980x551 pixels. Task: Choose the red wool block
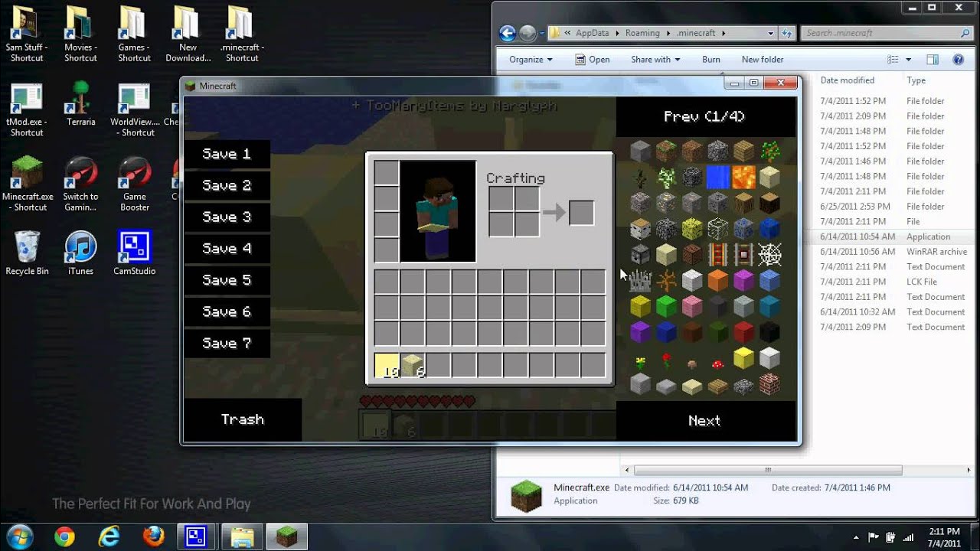(743, 333)
